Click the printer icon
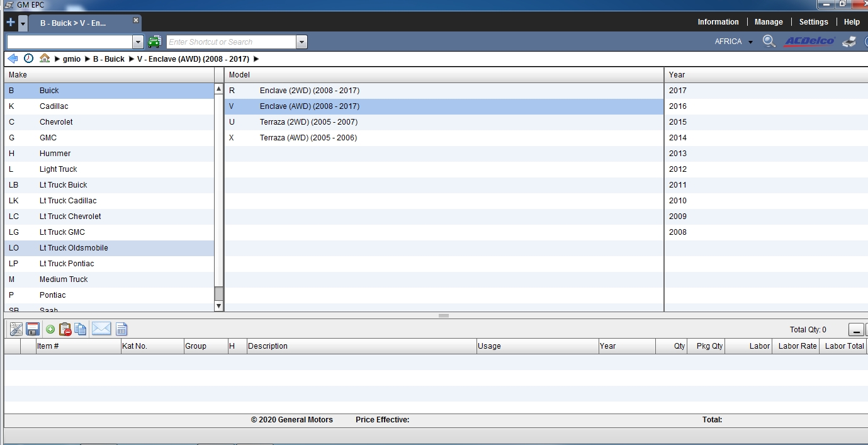 [849, 42]
